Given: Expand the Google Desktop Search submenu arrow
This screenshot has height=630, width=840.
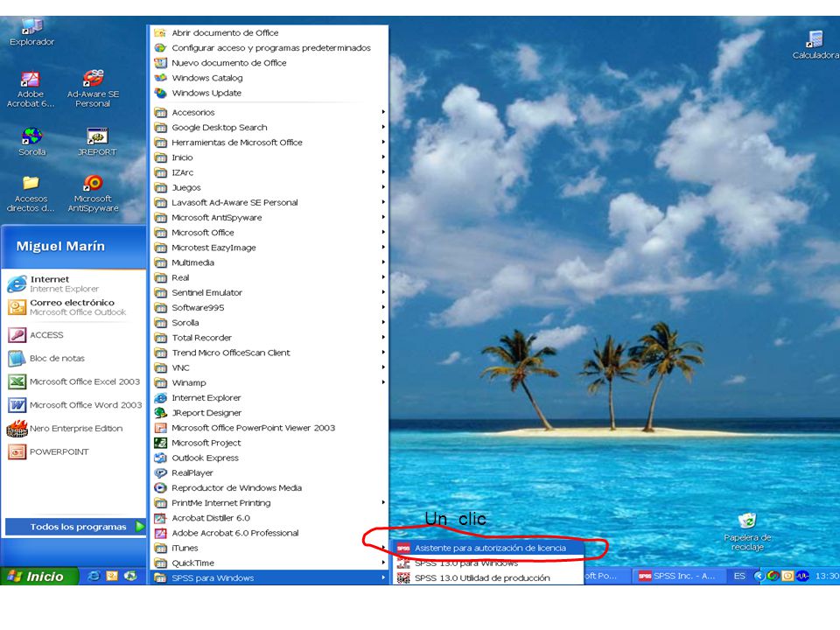Looking at the screenshot, I should 383,127.
